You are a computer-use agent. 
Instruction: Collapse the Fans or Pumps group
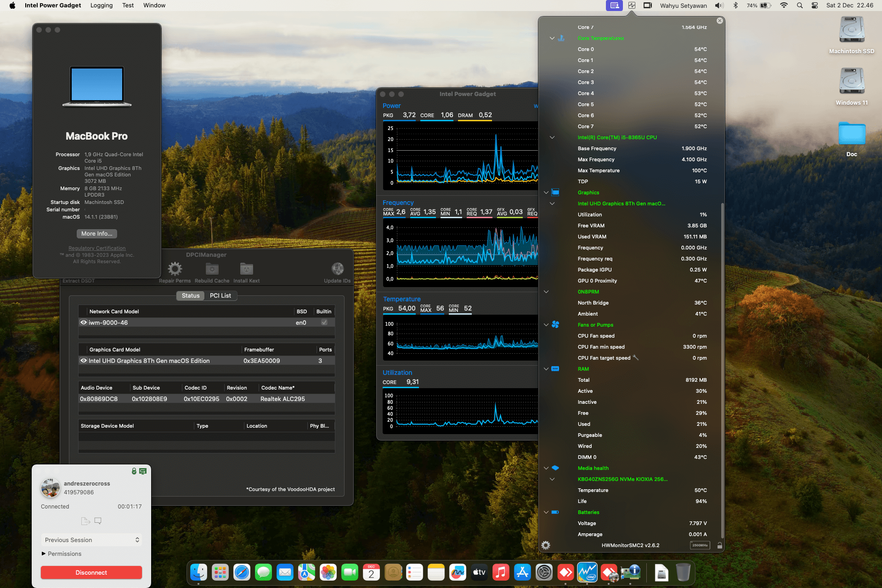coord(546,325)
